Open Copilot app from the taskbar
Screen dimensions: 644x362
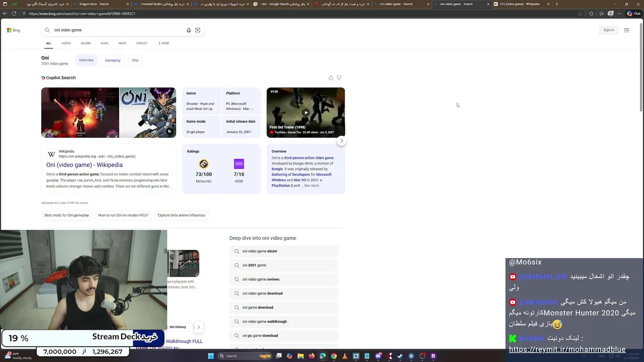(289, 356)
